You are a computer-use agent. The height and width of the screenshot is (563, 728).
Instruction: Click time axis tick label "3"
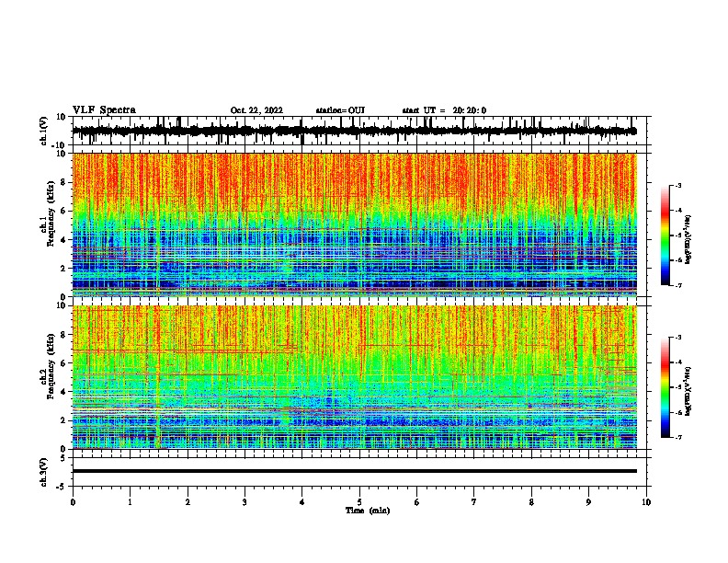245,502
